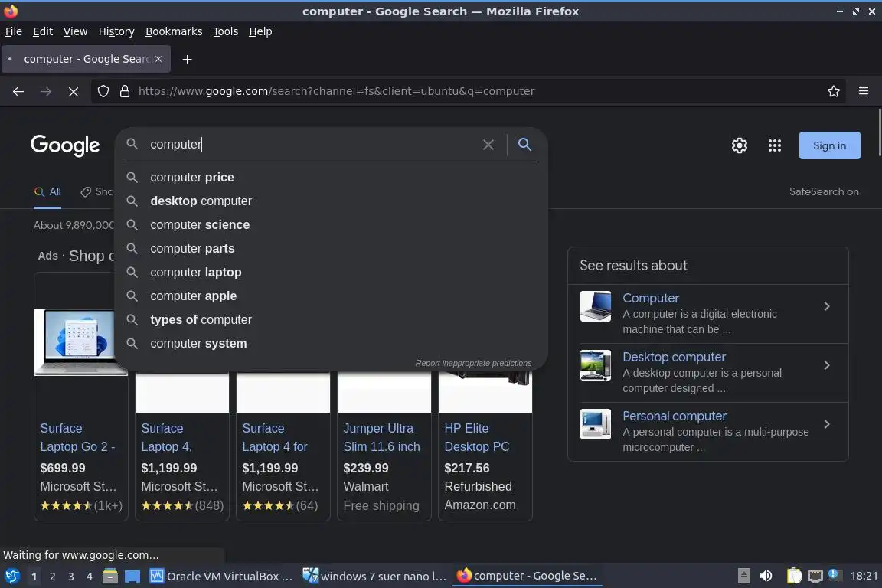Image resolution: width=882 pixels, height=588 pixels.
Task: Open Surface Laptop 4, $1,199.99 ad
Action: pyautogui.click(x=166, y=438)
